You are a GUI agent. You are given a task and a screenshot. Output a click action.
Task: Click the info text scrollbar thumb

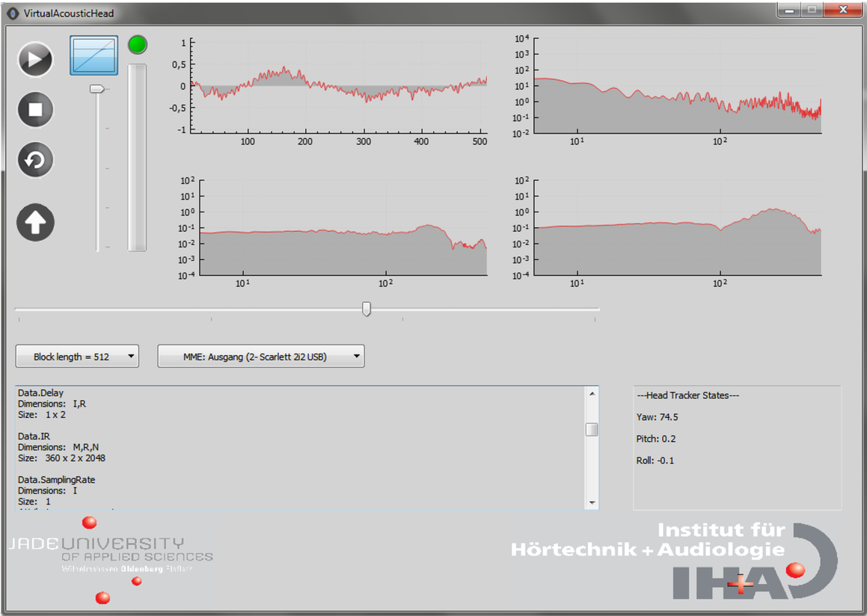pos(592,429)
